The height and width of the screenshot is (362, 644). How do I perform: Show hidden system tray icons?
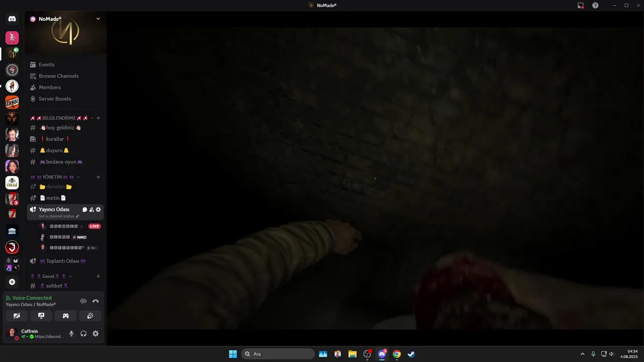[x=583, y=354]
